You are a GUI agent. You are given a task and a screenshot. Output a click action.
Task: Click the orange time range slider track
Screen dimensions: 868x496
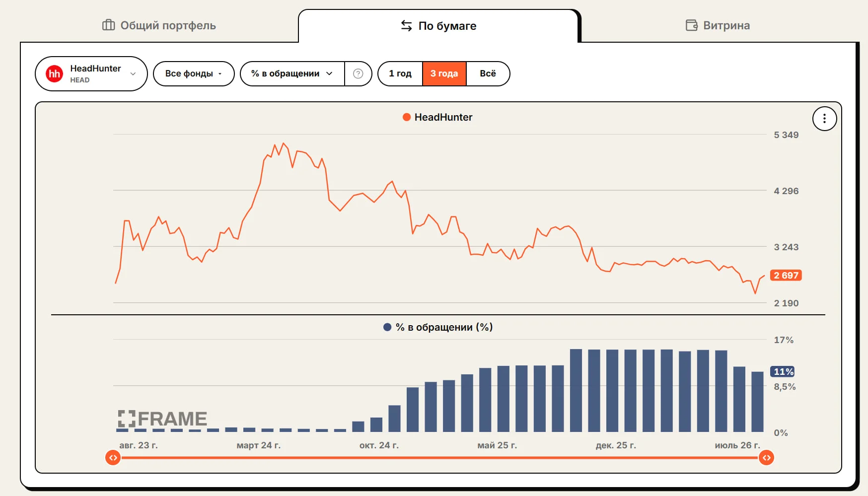coord(440,458)
